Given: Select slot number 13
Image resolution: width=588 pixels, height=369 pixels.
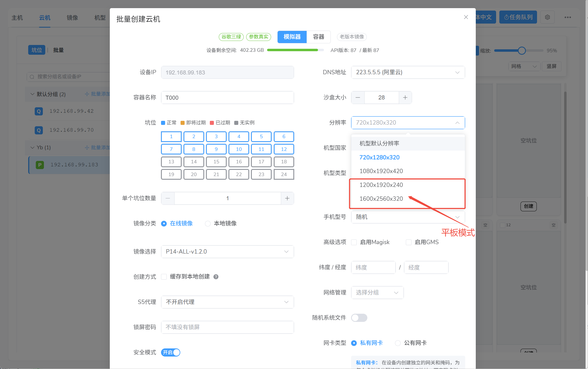Looking at the screenshot, I should [171, 162].
